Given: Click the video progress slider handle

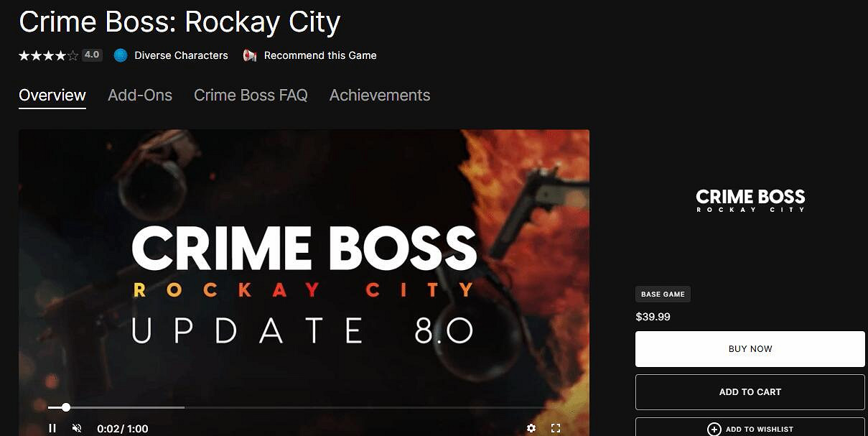Looking at the screenshot, I should (66, 407).
